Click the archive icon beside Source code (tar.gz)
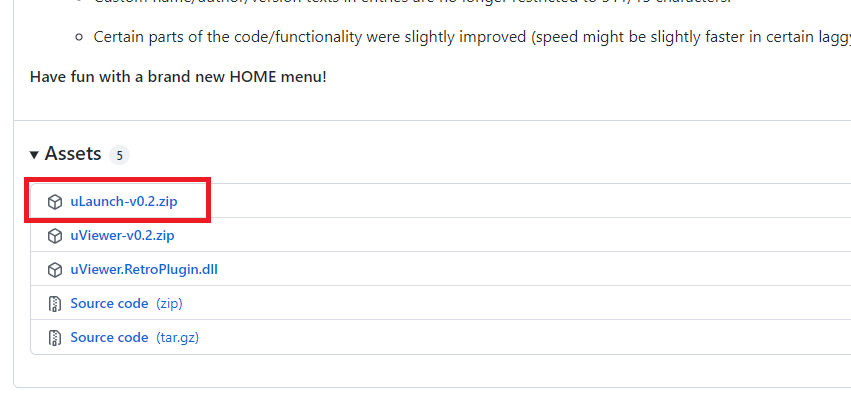Screen dimensions: 851x420 (x=55, y=338)
